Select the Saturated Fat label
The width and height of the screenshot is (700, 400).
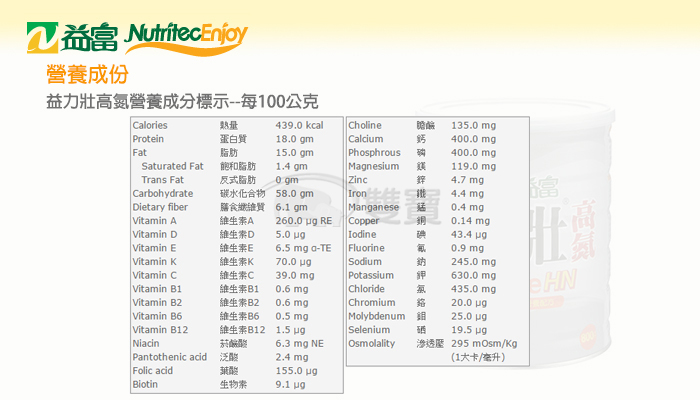click(x=172, y=166)
